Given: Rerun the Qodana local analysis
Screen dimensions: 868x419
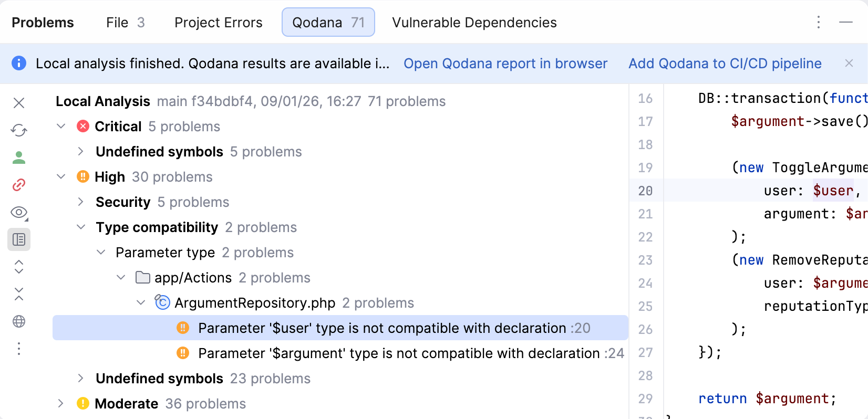Looking at the screenshot, I should pyautogui.click(x=19, y=130).
